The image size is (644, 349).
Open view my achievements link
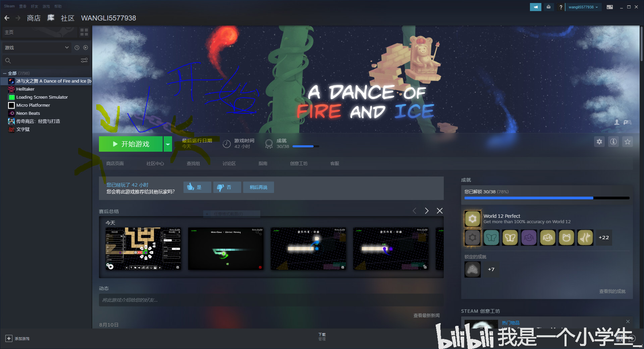point(612,291)
